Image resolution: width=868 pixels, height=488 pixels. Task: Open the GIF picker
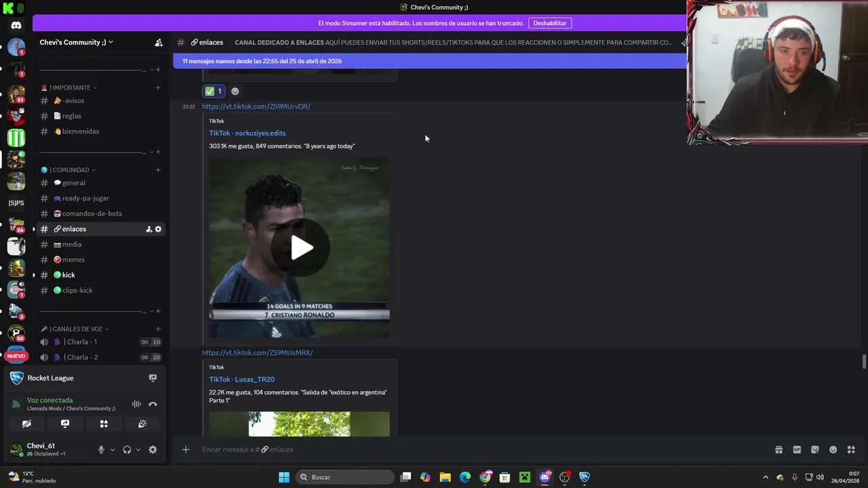(797, 449)
